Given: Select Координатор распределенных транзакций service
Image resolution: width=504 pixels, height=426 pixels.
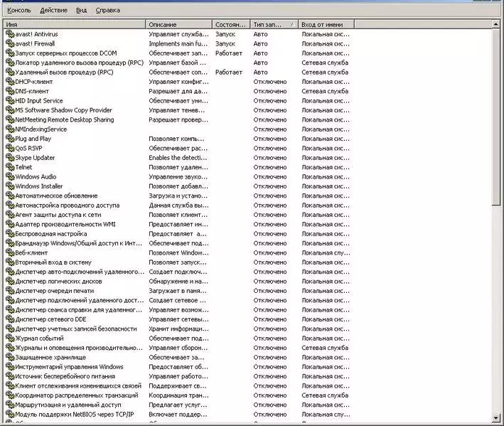Looking at the screenshot, I should click(77, 395).
